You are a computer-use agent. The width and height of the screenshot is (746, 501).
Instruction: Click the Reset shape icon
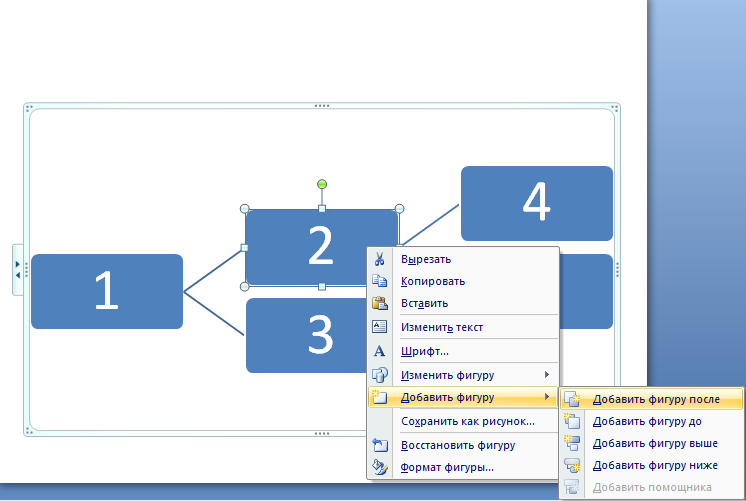(380, 445)
